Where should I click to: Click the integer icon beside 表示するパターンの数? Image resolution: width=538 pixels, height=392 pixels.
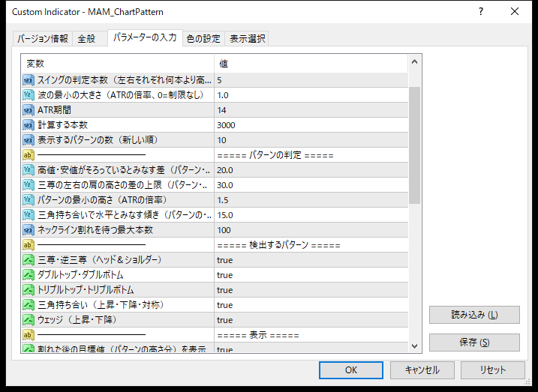29,140
